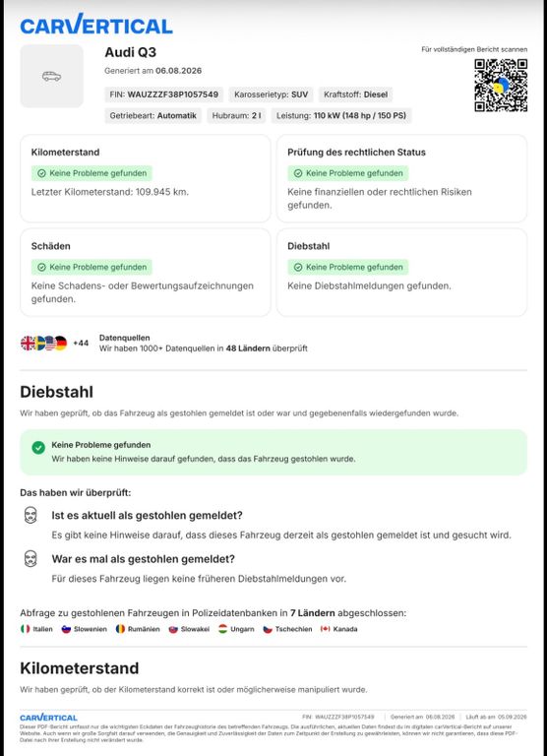Open the Prüfung des rechtlichen Status card
547x756 pixels.
[402, 178]
